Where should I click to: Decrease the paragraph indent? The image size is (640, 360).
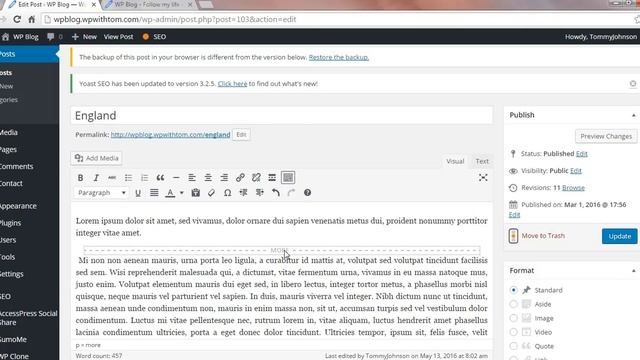[243, 193]
